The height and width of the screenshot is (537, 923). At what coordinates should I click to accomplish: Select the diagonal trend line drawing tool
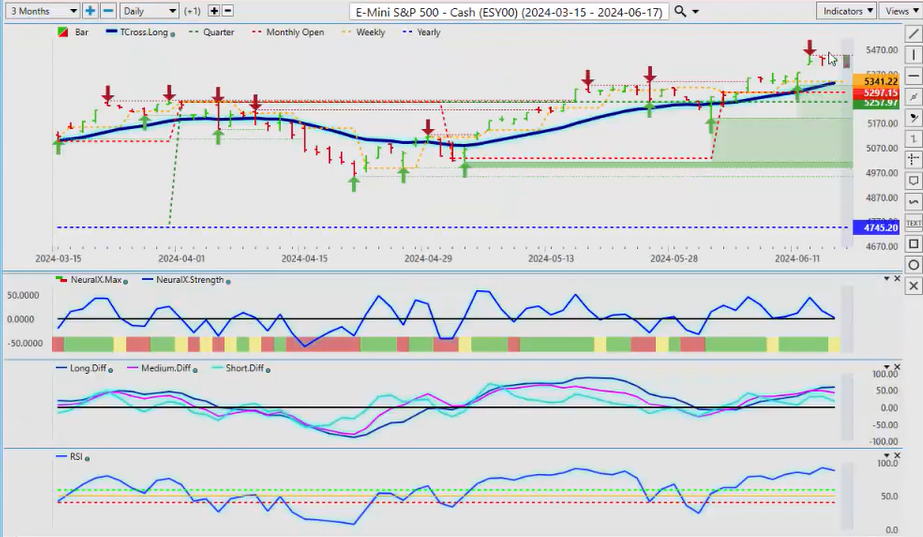913,33
